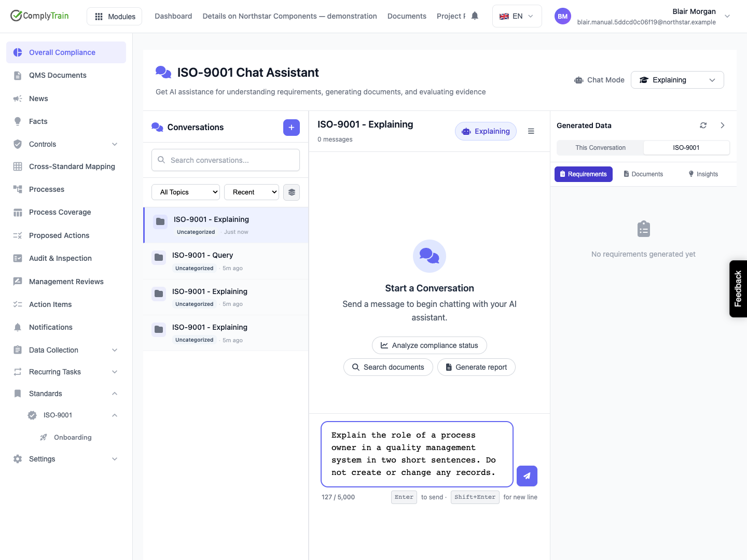Open the Onboarding tree item
Screen dimensions: 747x560
pyautogui.click(x=73, y=438)
